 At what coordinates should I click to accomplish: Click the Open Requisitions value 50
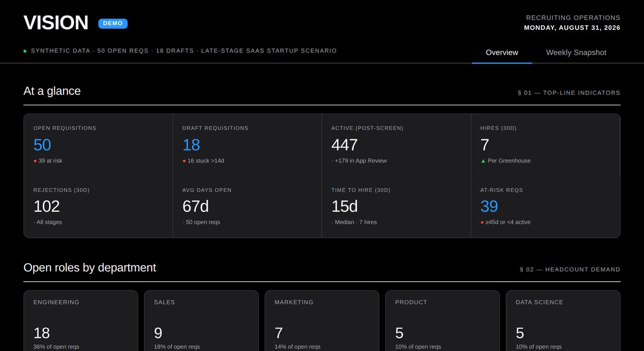coord(42,145)
